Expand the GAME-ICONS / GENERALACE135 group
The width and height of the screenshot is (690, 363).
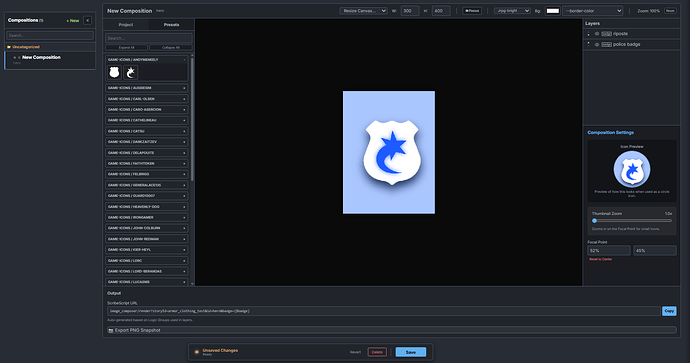click(x=147, y=185)
